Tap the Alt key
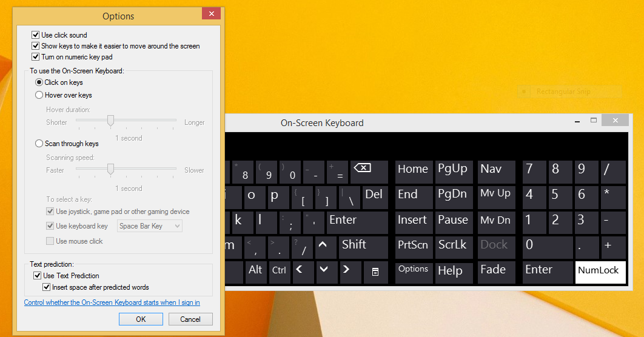The image size is (644, 337). [257, 273]
